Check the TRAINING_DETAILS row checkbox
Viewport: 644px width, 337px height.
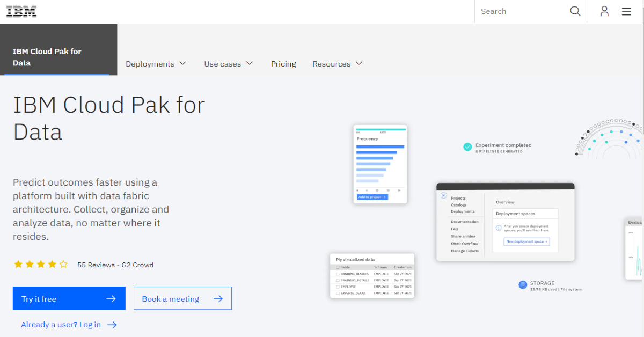[338, 280]
